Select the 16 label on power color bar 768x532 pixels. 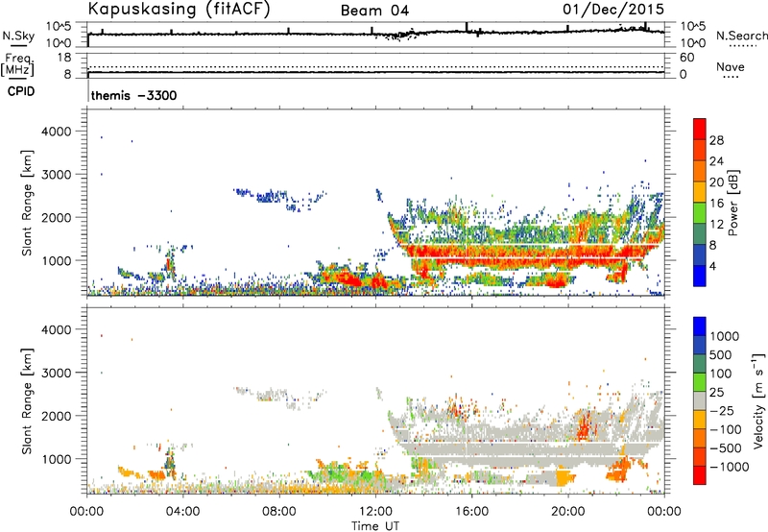[716, 204]
